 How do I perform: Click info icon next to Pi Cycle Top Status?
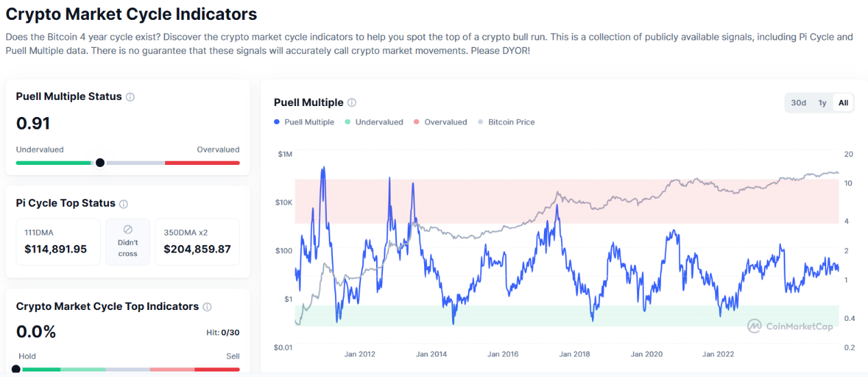(123, 204)
